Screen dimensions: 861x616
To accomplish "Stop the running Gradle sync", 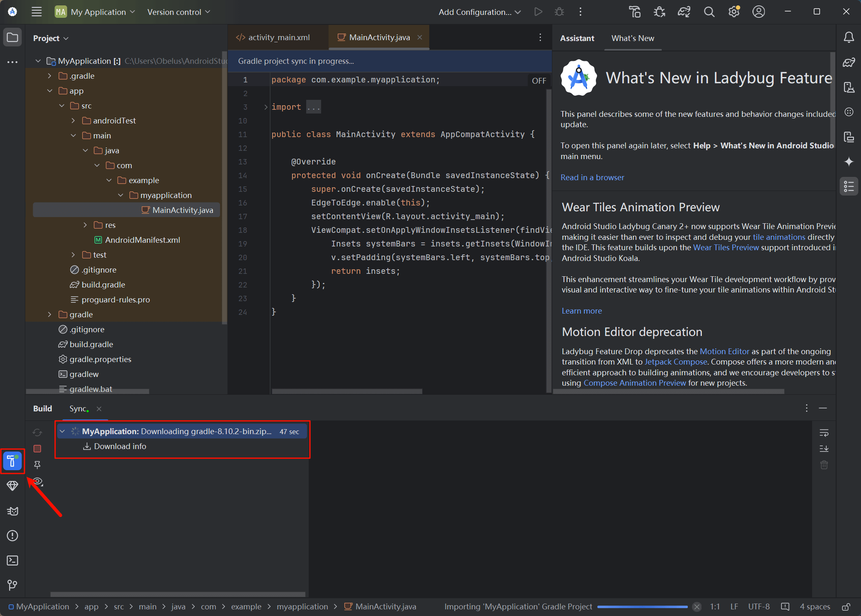I will [37, 449].
